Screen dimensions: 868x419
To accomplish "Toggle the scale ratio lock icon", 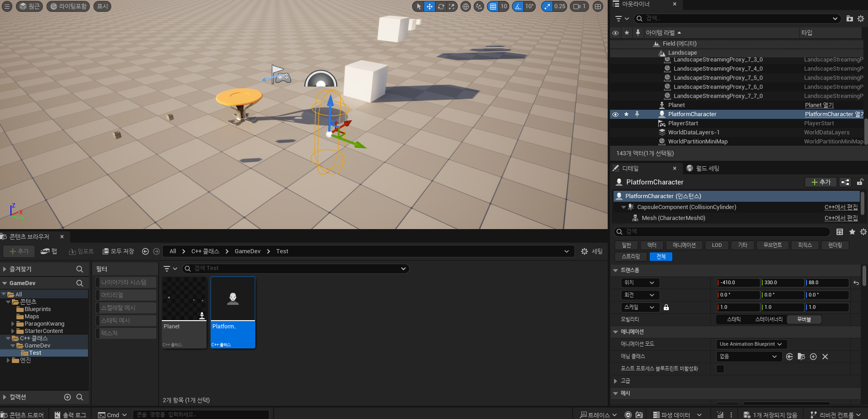I will (x=666, y=307).
